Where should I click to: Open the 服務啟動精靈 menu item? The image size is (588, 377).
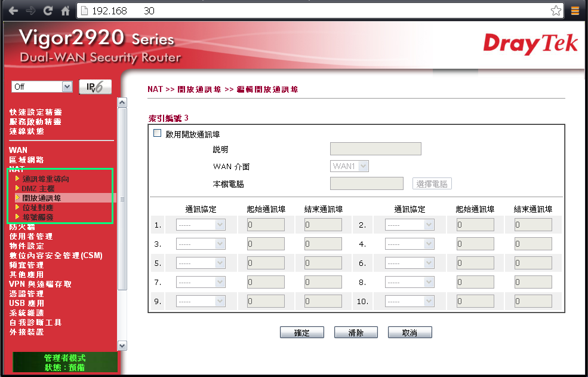(36, 122)
